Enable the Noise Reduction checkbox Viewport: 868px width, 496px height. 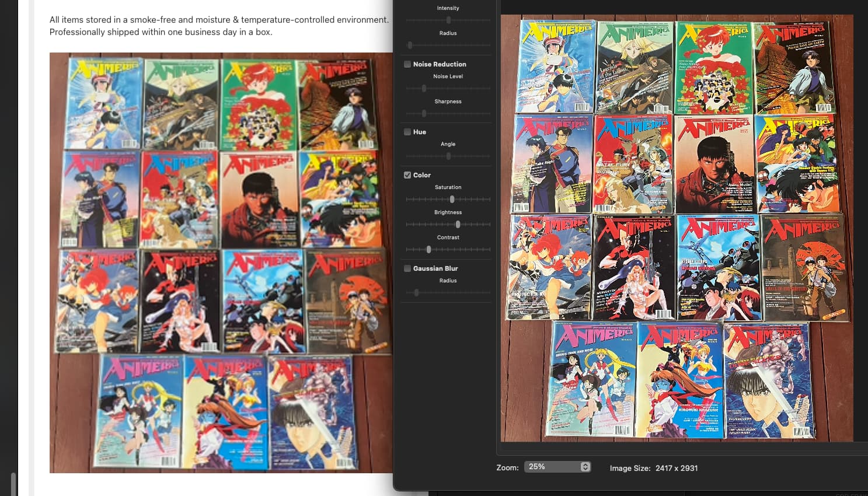(x=407, y=64)
